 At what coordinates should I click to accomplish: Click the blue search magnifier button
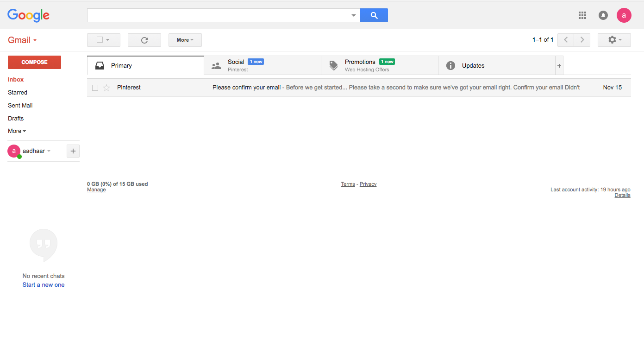[374, 15]
